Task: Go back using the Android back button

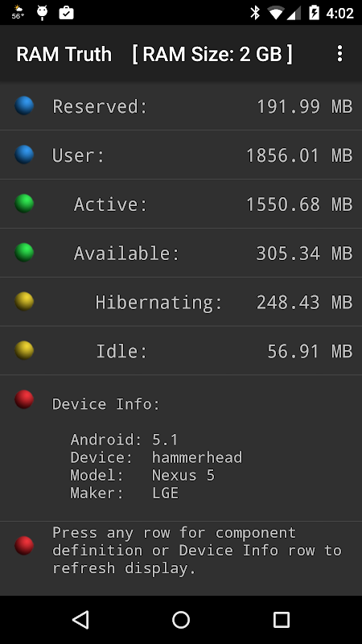Action: 80,619
